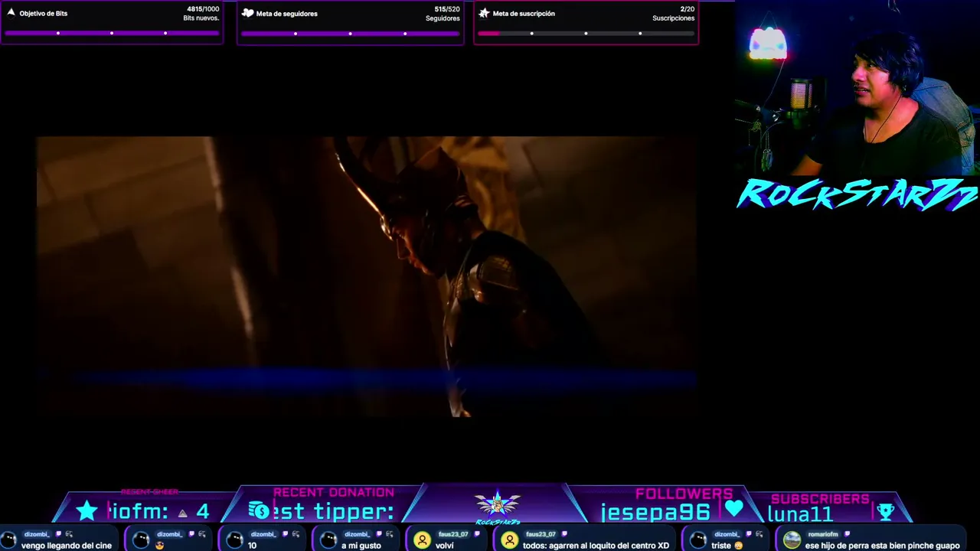Click the latest subscriber name 'luna11'
Image resolution: width=980 pixels, height=551 pixels.
pyautogui.click(x=801, y=514)
